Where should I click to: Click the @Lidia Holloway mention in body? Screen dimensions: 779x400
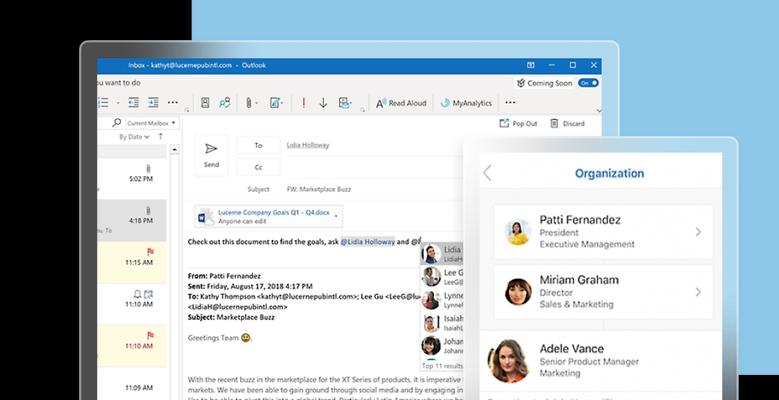click(368, 241)
